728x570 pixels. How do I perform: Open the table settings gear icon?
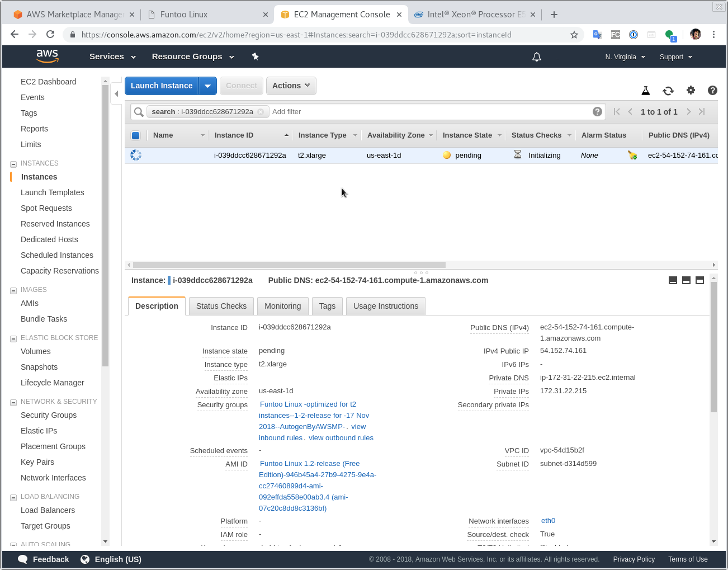point(691,90)
